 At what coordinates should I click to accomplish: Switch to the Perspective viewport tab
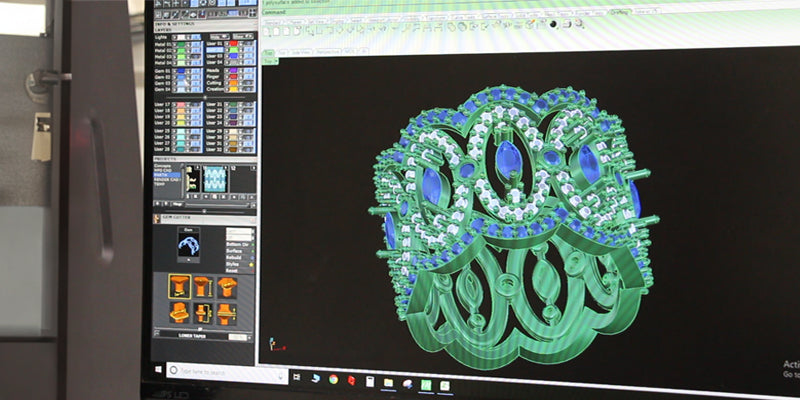(328, 52)
